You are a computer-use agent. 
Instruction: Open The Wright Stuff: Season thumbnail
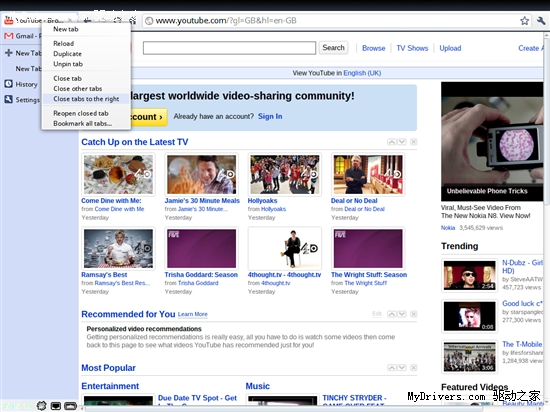coord(368,249)
